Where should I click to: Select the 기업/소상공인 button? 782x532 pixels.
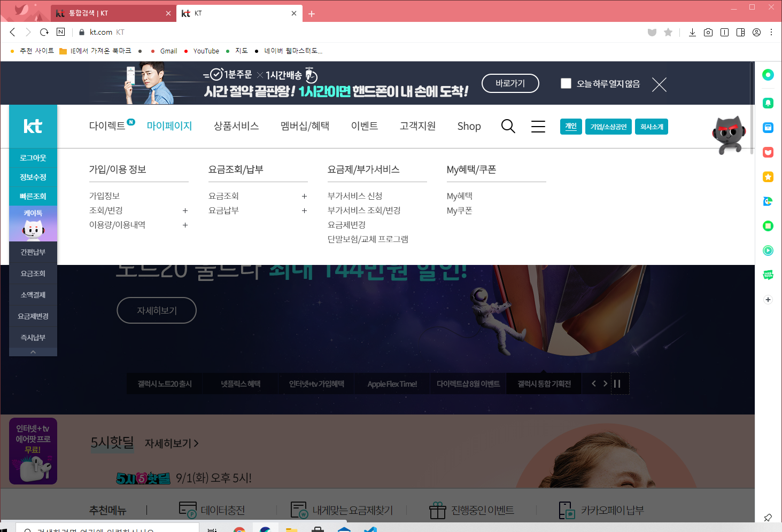(608, 127)
